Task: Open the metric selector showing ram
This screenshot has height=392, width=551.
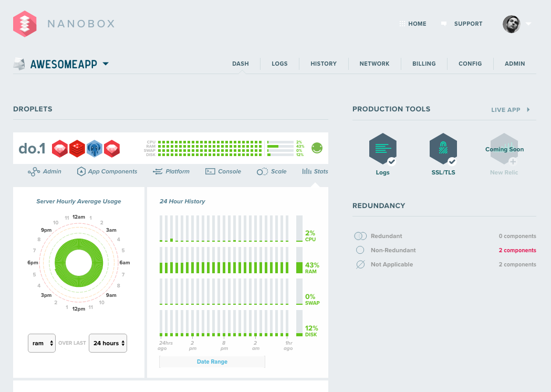Action: [41, 343]
